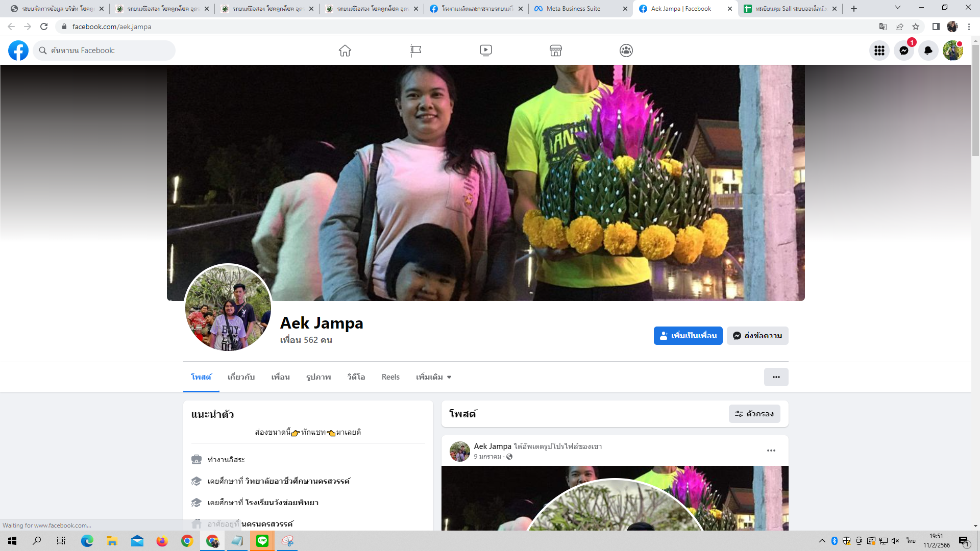Open Facebook Home icon

point(345,51)
